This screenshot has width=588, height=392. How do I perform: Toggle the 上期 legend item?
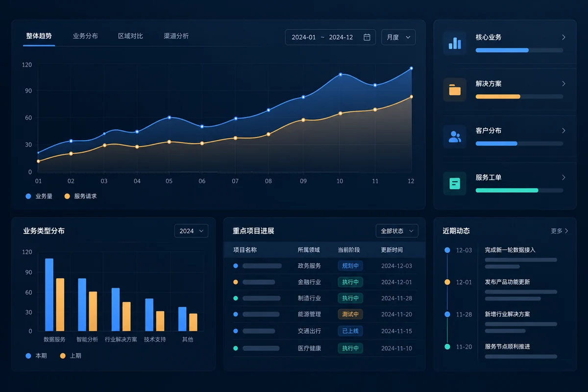coord(71,356)
